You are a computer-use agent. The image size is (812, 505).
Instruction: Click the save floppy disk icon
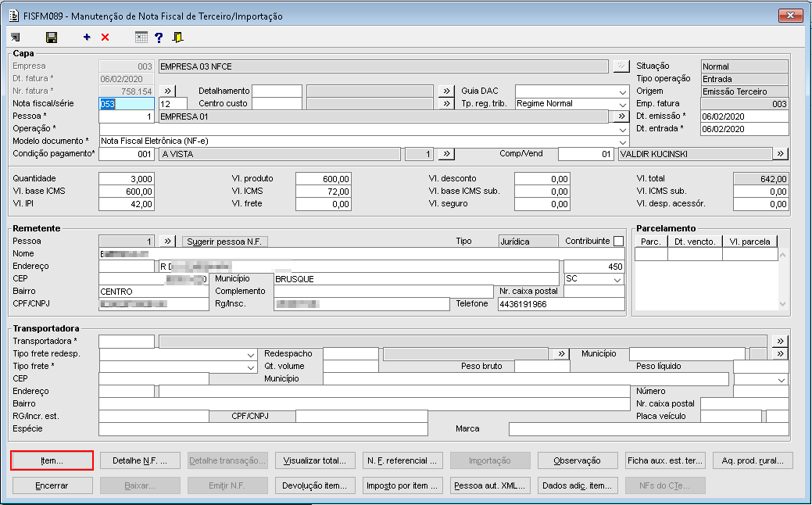point(52,38)
